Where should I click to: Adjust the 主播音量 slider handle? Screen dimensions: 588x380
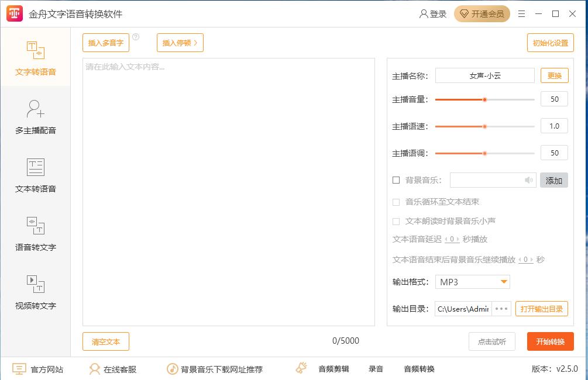(x=484, y=100)
